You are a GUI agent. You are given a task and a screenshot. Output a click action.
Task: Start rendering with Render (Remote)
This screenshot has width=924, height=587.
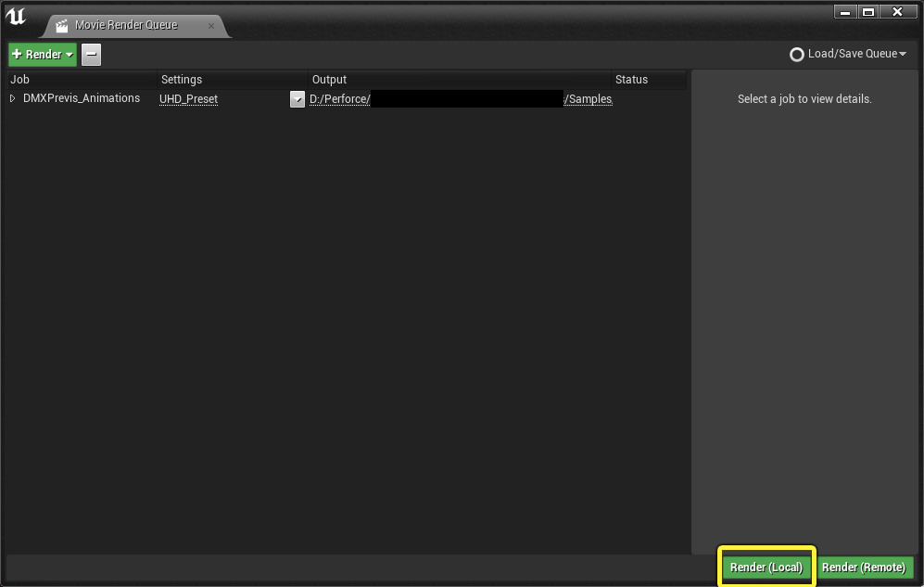click(864, 567)
